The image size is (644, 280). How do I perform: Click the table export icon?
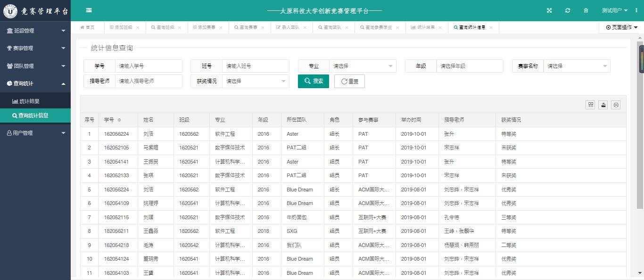603,105
